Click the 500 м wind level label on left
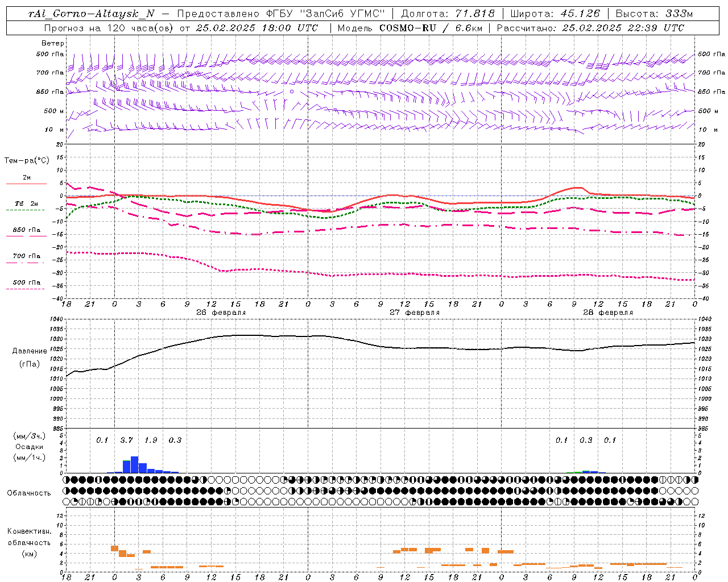The width and height of the screenshot is (728, 582). click(x=55, y=111)
